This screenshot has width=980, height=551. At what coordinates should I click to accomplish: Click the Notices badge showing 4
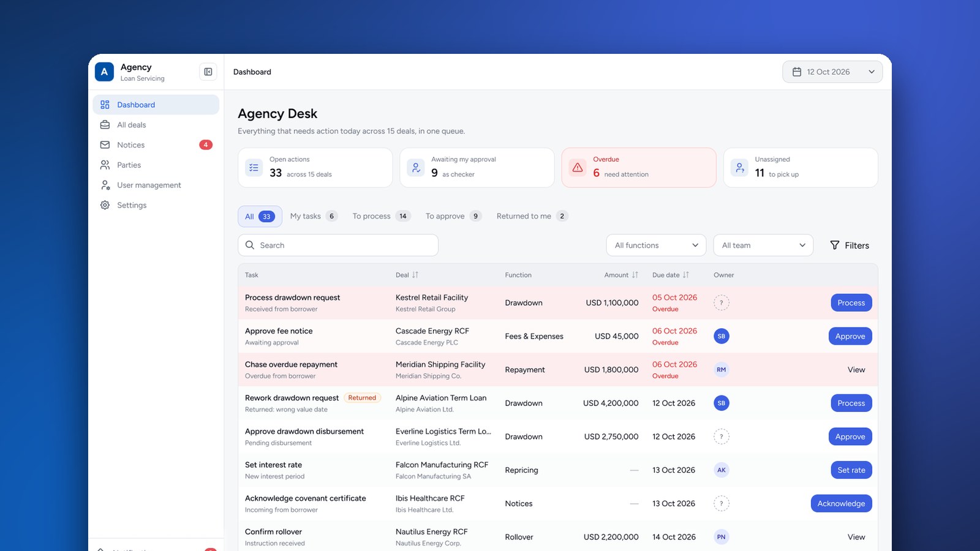[x=206, y=145]
